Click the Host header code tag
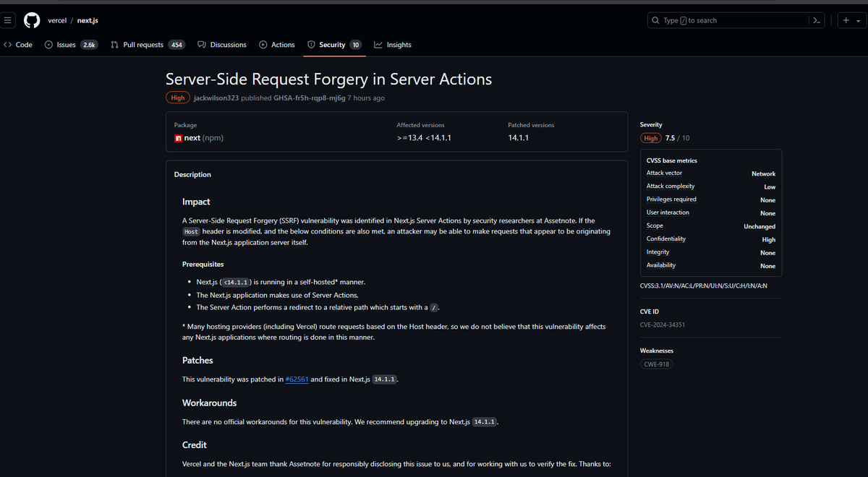 (x=191, y=231)
